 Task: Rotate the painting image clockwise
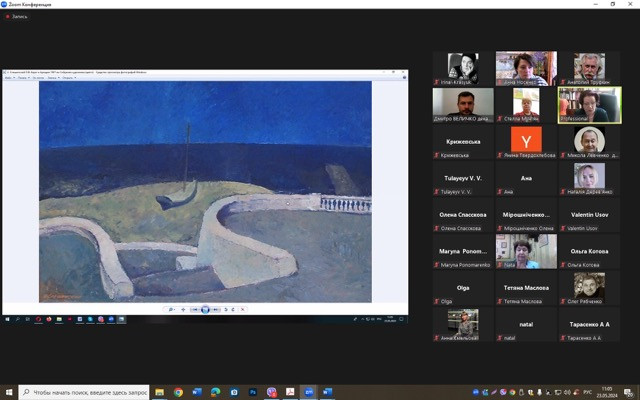[x=234, y=309]
